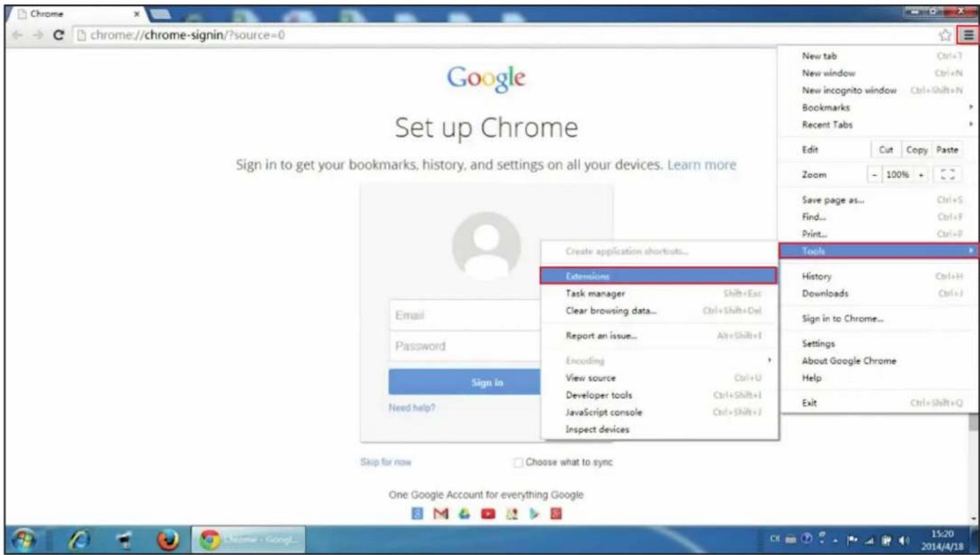The height and width of the screenshot is (555, 980).
Task: Open Developer tools entry
Action: [659, 395]
